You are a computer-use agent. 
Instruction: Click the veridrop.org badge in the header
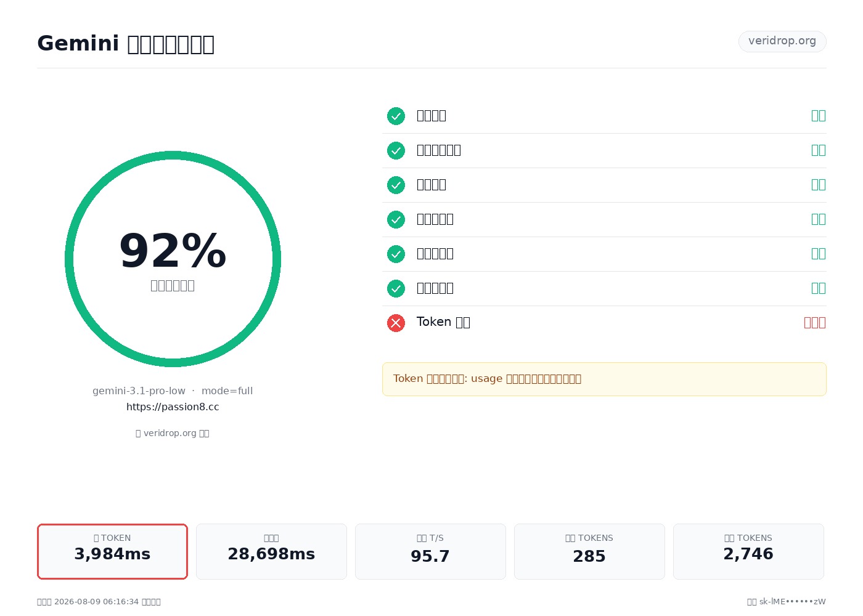tap(782, 41)
